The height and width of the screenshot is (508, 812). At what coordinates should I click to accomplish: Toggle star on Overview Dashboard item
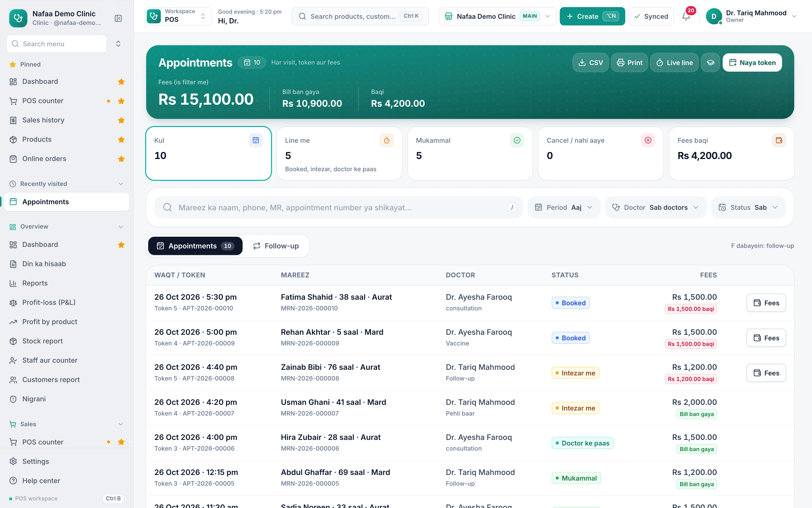(x=121, y=245)
